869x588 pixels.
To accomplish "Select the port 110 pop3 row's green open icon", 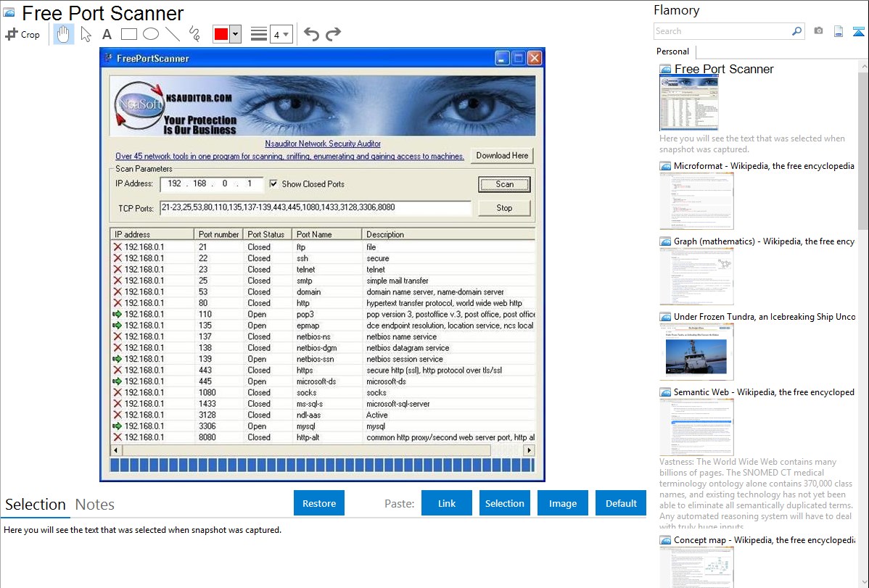I will pos(117,314).
